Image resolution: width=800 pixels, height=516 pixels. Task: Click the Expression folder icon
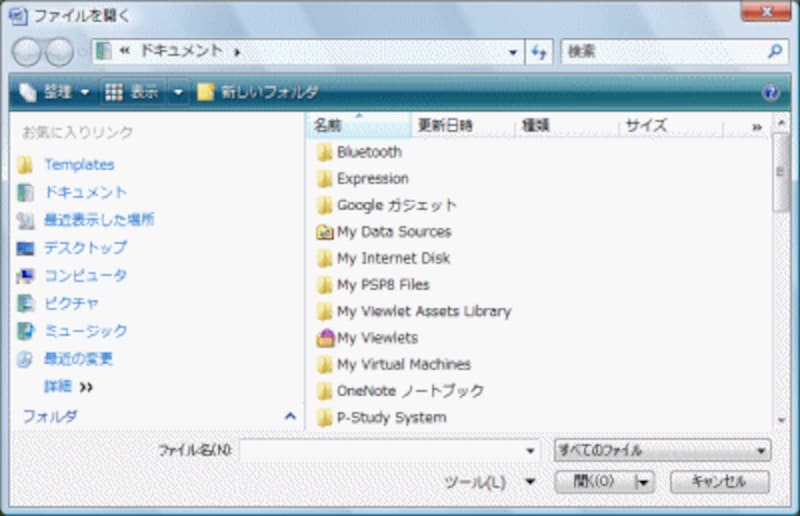click(x=324, y=179)
